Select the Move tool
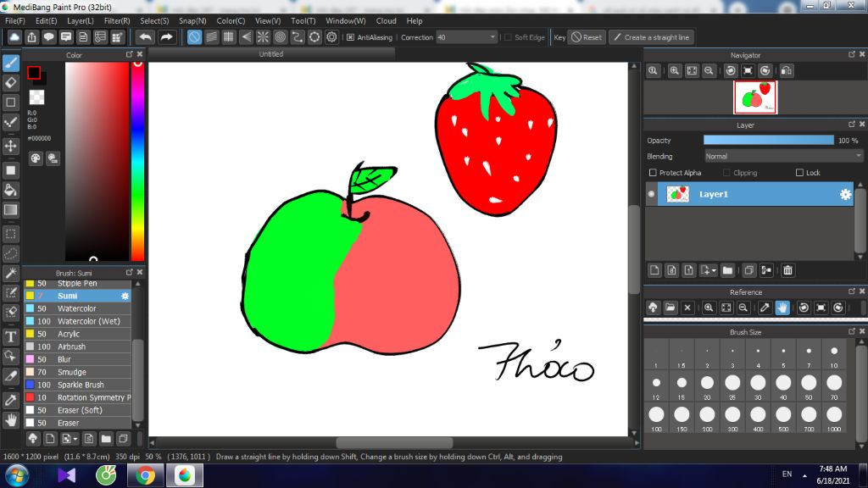 [x=11, y=146]
